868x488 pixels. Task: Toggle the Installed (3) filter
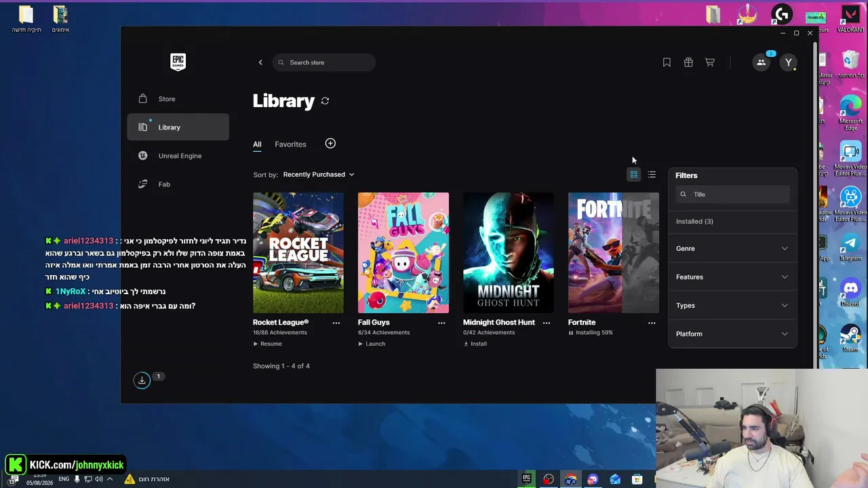pos(694,222)
